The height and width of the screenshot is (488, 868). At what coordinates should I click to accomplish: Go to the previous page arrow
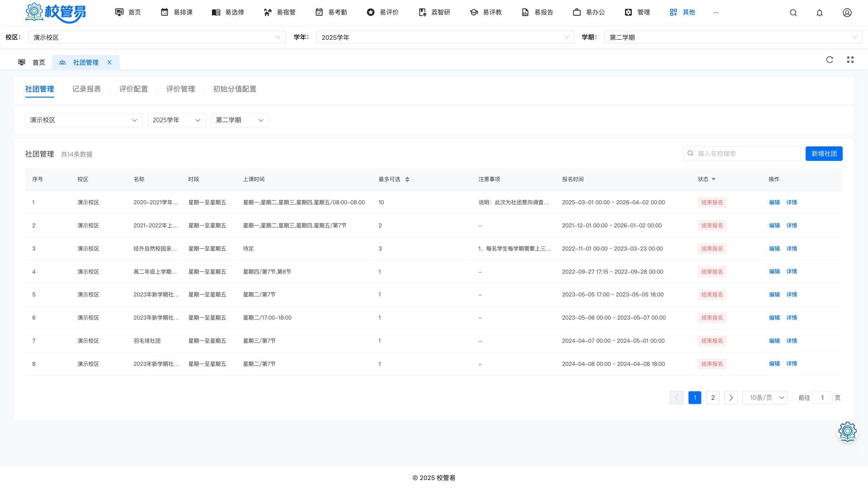click(x=677, y=398)
